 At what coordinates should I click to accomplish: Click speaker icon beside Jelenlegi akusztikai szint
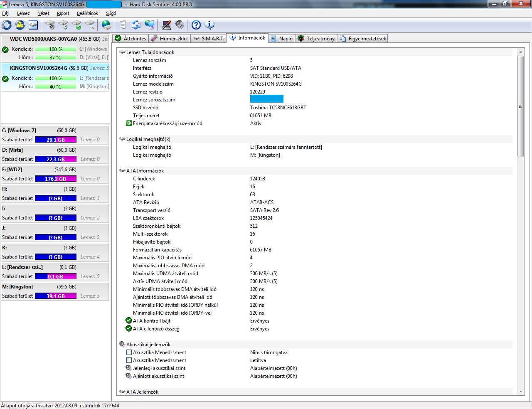[129, 368]
